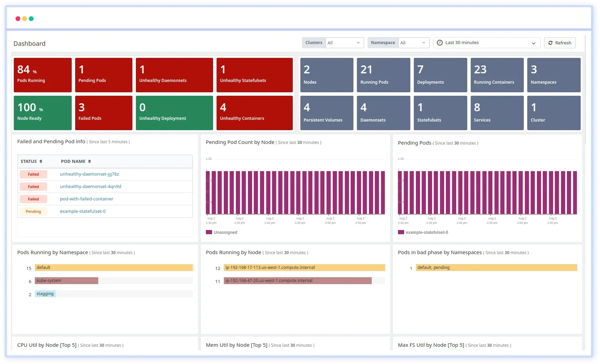Screen dimensions: 600x364
Task: Click the green window maximize dot
Action: pos(31,19)
